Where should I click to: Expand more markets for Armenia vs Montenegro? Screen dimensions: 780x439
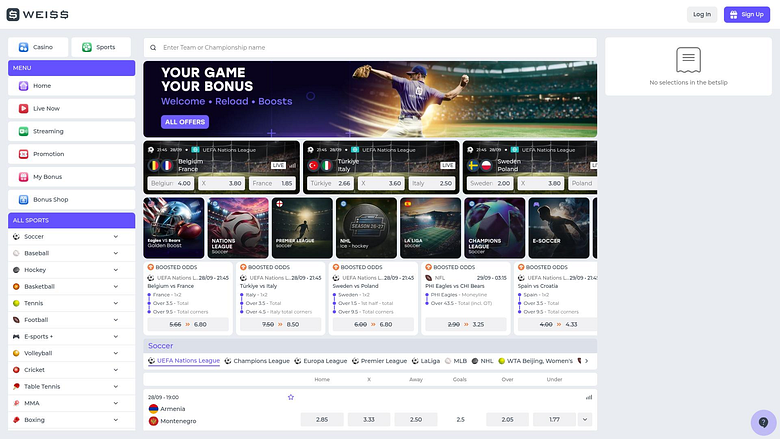pos(585,420)
